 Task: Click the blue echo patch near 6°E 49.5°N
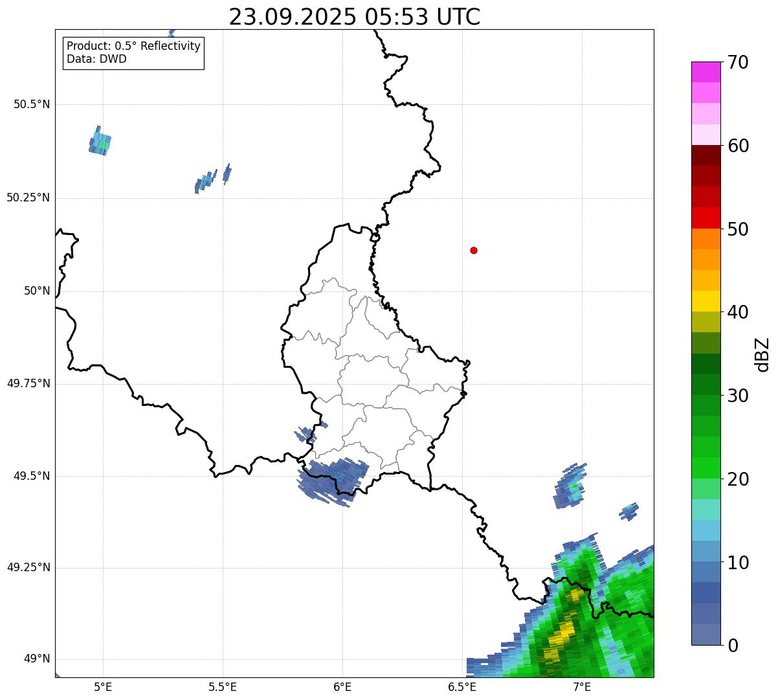click(x=332, y=481)
